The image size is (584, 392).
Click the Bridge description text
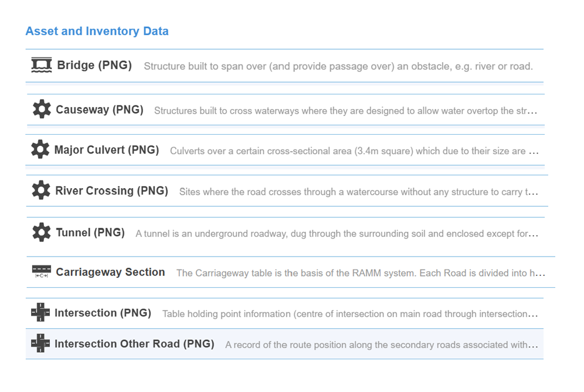pos(338,66)
